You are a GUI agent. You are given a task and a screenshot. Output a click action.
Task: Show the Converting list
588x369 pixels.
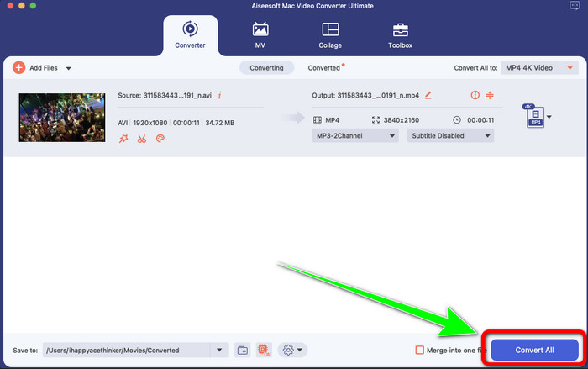[x=266, y=68]
